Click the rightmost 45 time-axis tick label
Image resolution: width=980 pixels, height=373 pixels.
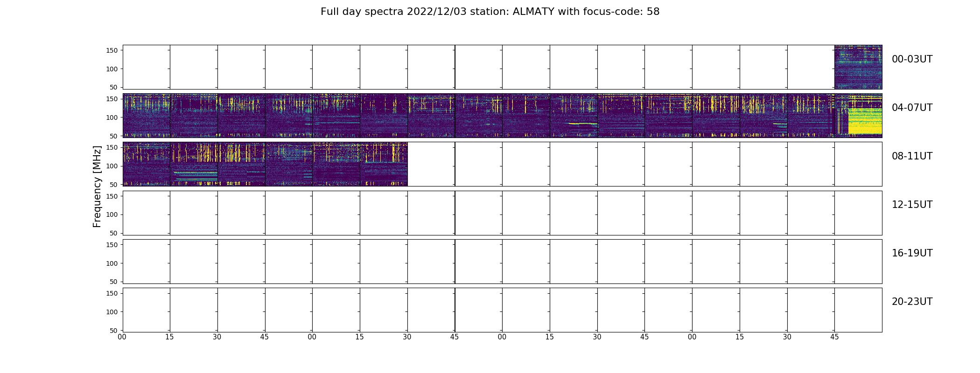pos(834,337)
